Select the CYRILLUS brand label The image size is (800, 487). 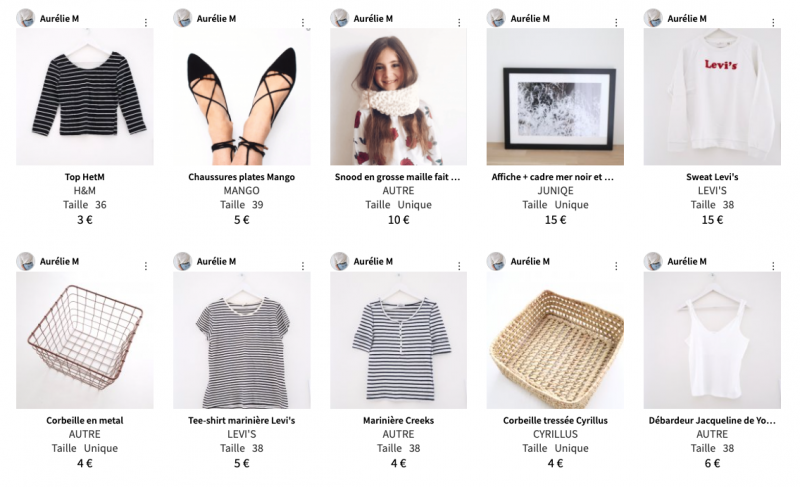coord(555,434)
